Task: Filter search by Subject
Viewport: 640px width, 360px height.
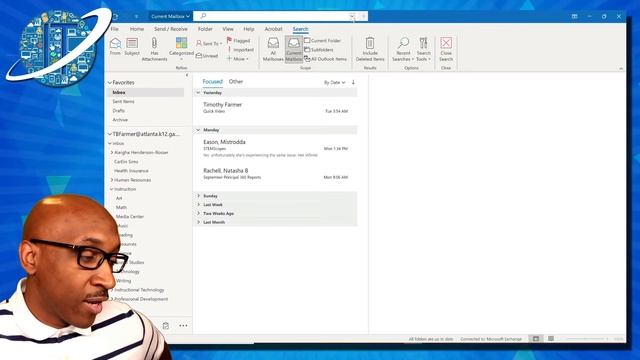Action: [132, 47]
